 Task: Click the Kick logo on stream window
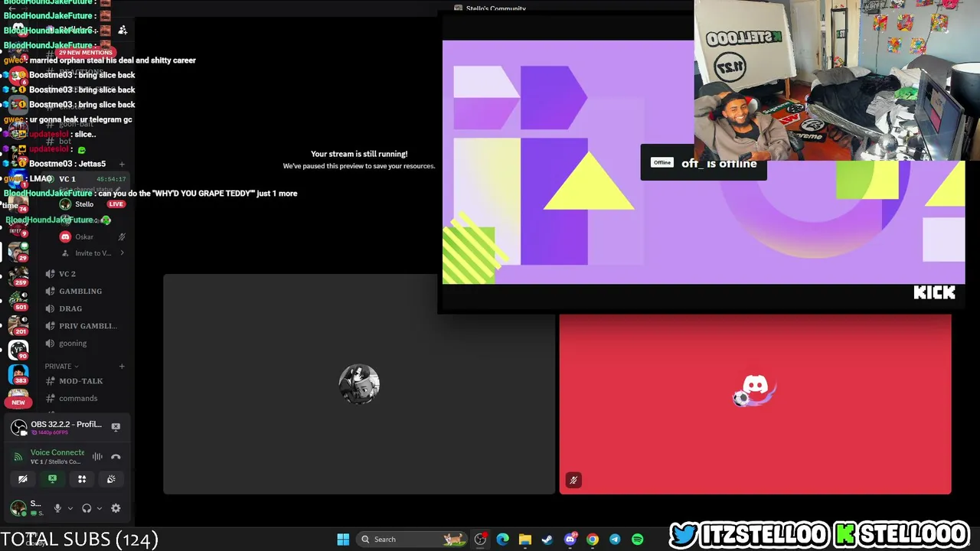click(934, 292)
